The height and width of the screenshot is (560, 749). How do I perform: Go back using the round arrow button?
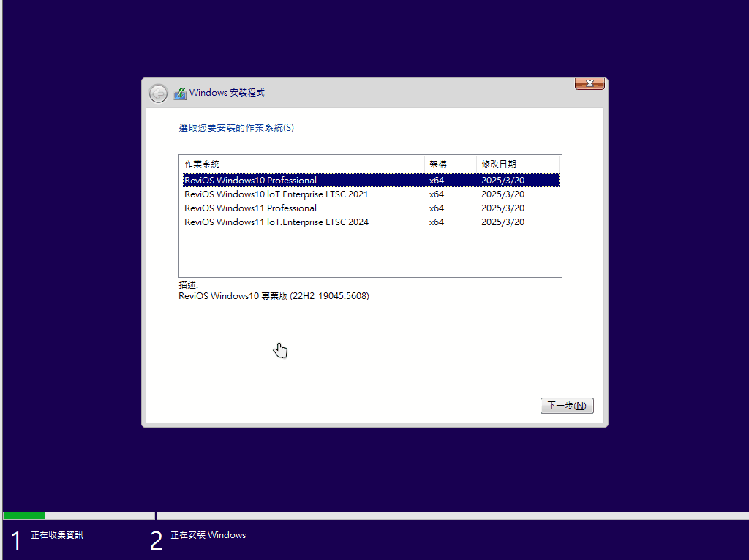point(158,94)
